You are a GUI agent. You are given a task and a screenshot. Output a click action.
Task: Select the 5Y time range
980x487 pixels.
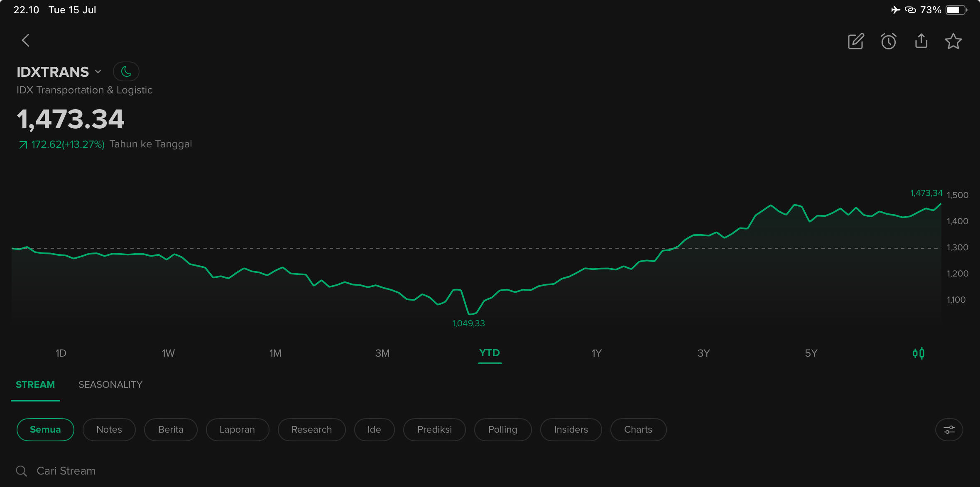pyautogui.click(x=811, y=353)
